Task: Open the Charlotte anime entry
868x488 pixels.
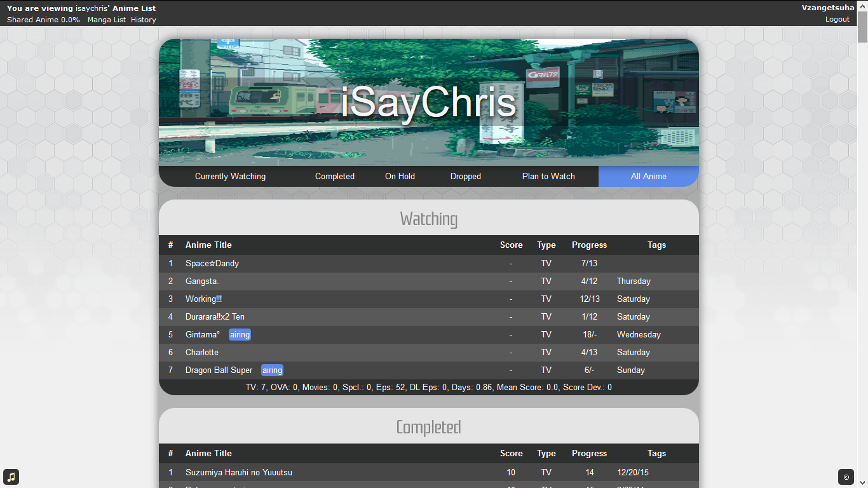Action: (202, 352)
